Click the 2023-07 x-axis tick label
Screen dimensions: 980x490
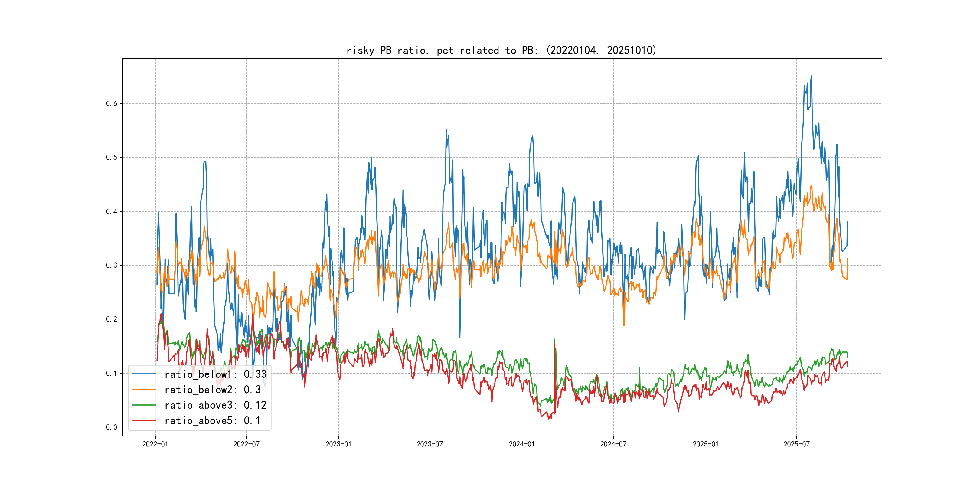430,444
